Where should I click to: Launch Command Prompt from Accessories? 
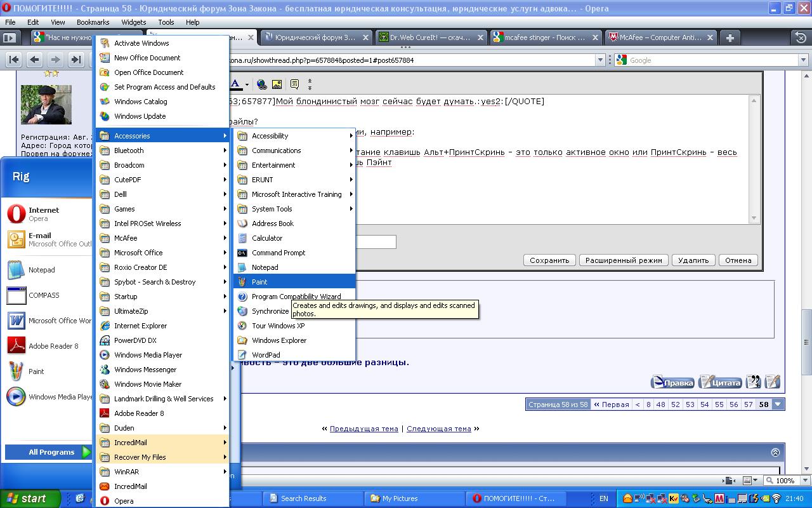coord(294,253)
